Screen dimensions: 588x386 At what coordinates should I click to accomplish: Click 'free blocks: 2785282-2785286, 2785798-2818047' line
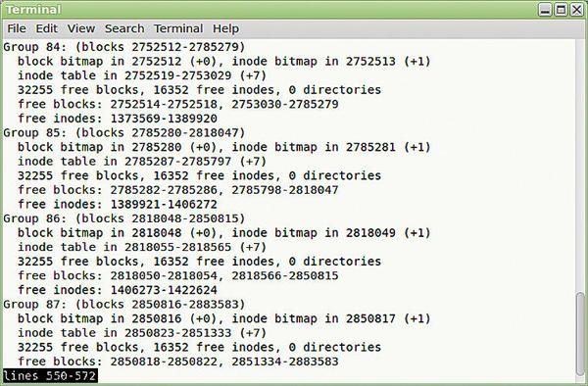(x=178, y=190)
